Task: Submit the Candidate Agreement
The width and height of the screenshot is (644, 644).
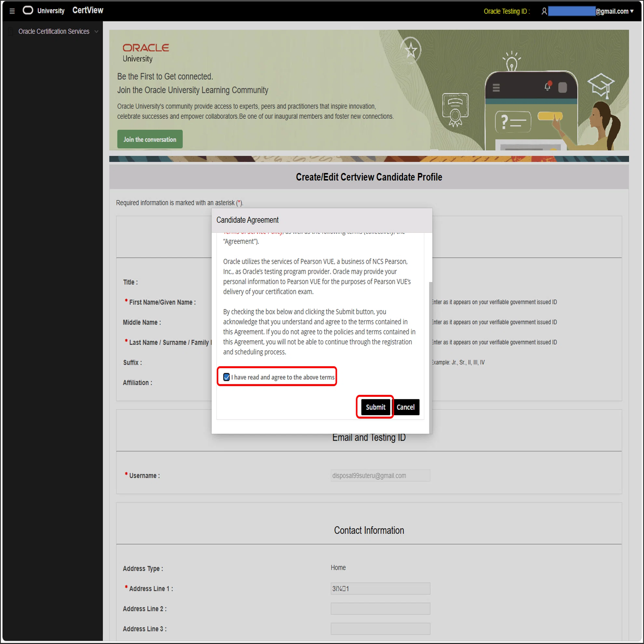Action: [375, 407]
